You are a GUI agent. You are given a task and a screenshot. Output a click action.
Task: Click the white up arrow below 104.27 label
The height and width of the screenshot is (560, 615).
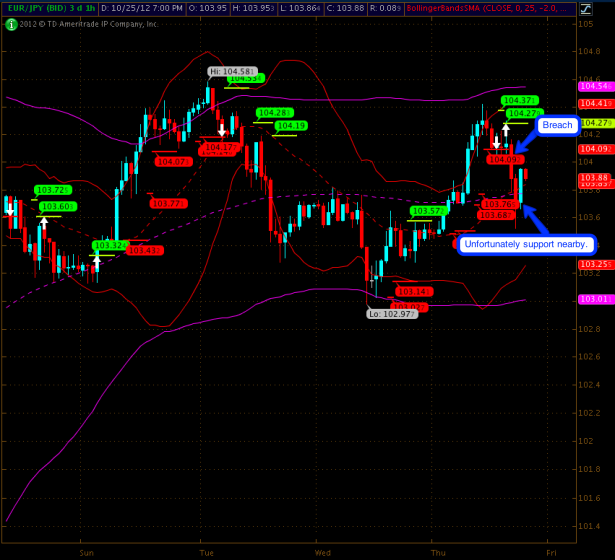507,129
